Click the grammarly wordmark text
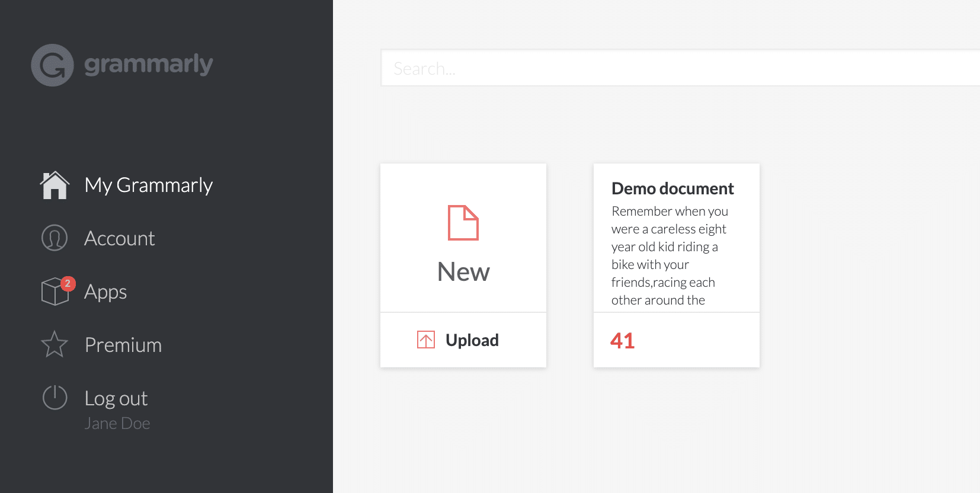 click(148, 64)
